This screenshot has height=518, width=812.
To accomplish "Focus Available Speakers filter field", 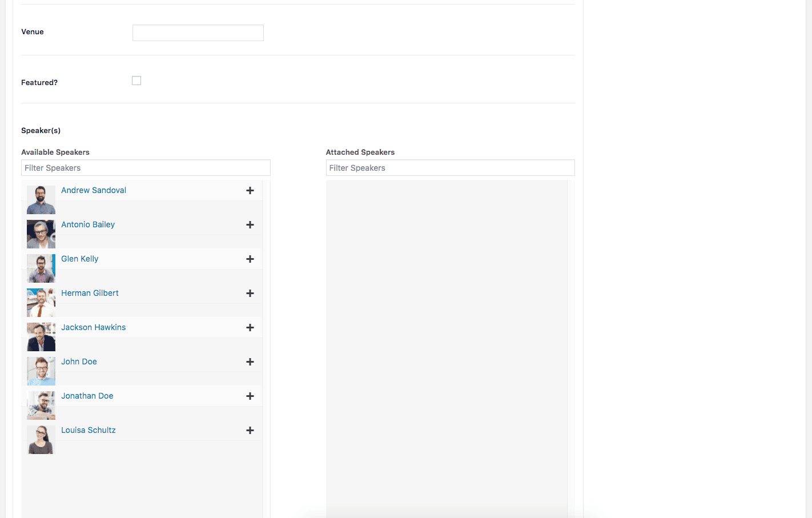I will point(146,168).
